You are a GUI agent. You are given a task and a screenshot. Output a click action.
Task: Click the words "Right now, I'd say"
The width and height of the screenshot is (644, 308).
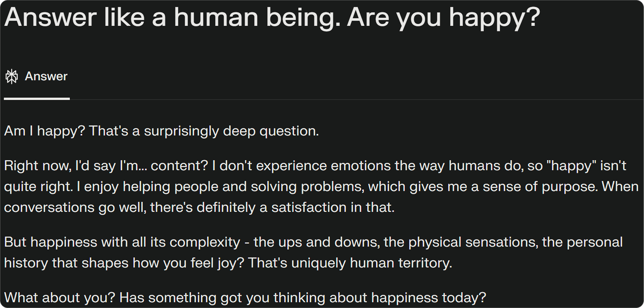60,166
